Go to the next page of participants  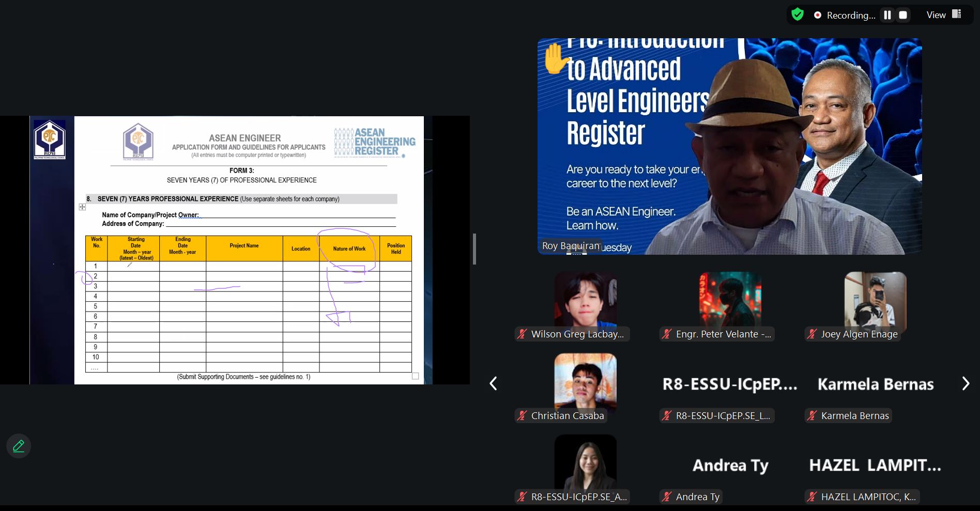tap(965, 383)
